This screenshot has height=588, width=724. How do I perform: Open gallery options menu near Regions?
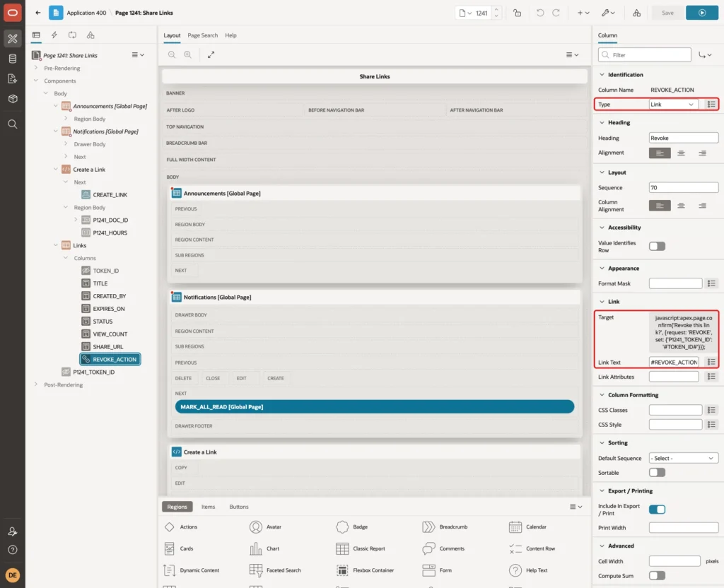pyautogui.click(x=576, y=507)
